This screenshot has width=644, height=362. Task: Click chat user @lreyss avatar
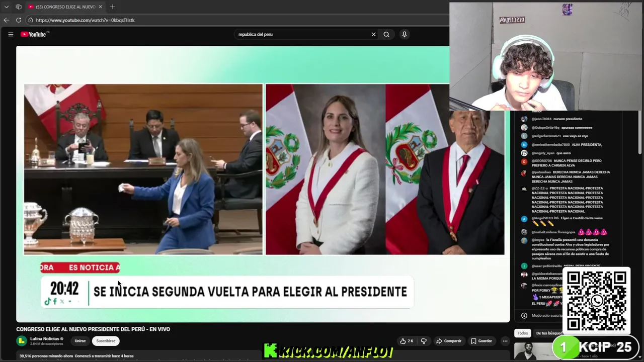point(524,241)
